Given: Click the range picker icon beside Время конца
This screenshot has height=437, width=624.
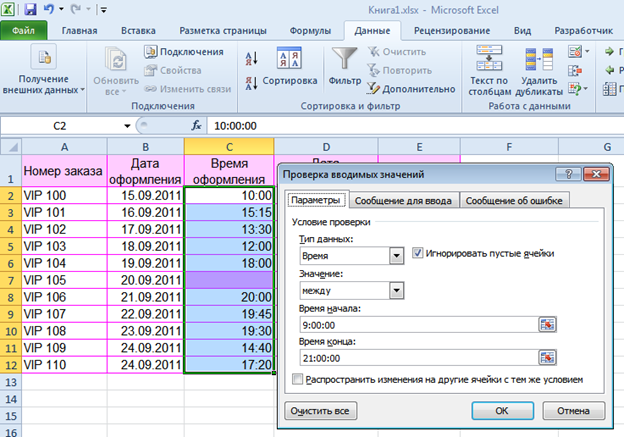Looking at the screenshot, I should 547,357.
